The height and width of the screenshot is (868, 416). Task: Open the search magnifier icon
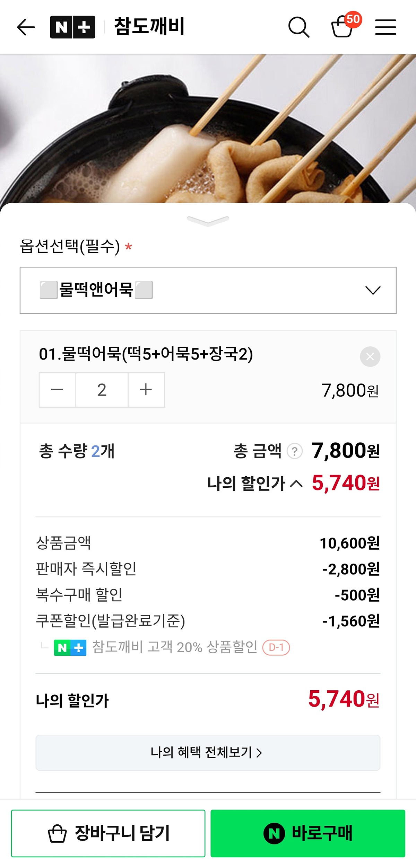click(298, 27)
